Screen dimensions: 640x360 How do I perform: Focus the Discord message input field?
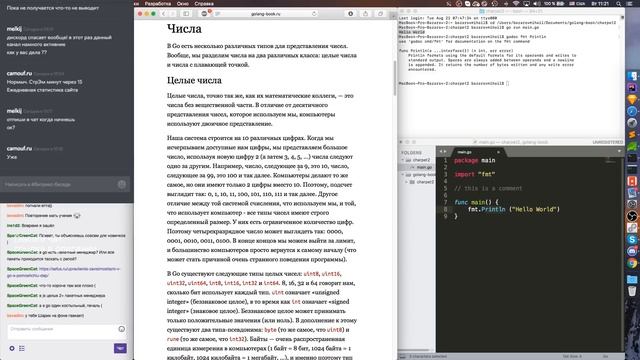pyautogui.click(x=59, y=184)
